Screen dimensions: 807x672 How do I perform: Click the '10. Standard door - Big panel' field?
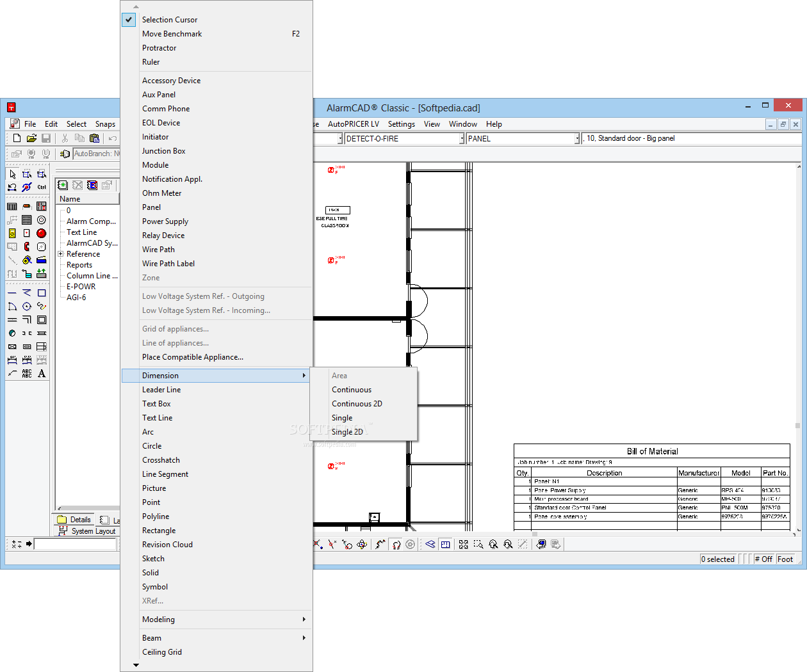pyautogui.click(x=692, y=138)
